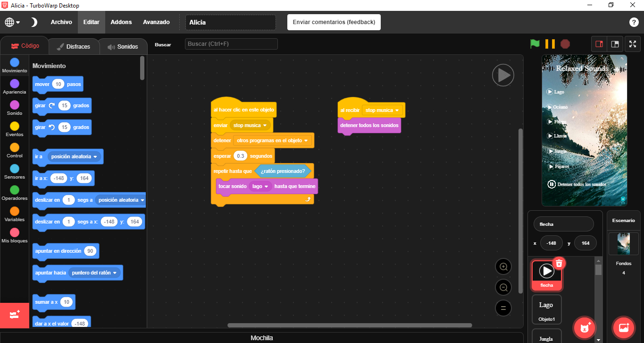This screenshot has height=343, width=644.
Task: Open the Archivo menu
Action: [x=61, y=22]
